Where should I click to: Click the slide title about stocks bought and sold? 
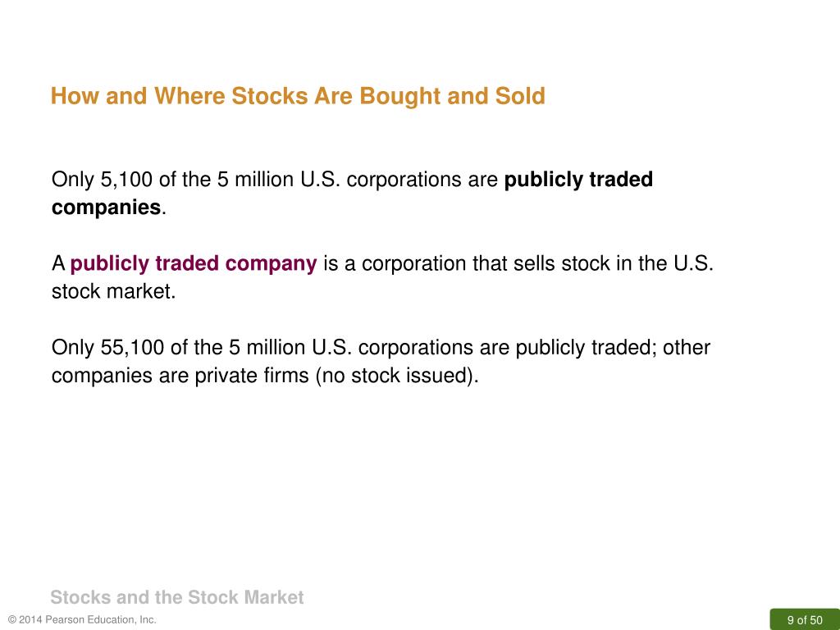tap(298, 97)
